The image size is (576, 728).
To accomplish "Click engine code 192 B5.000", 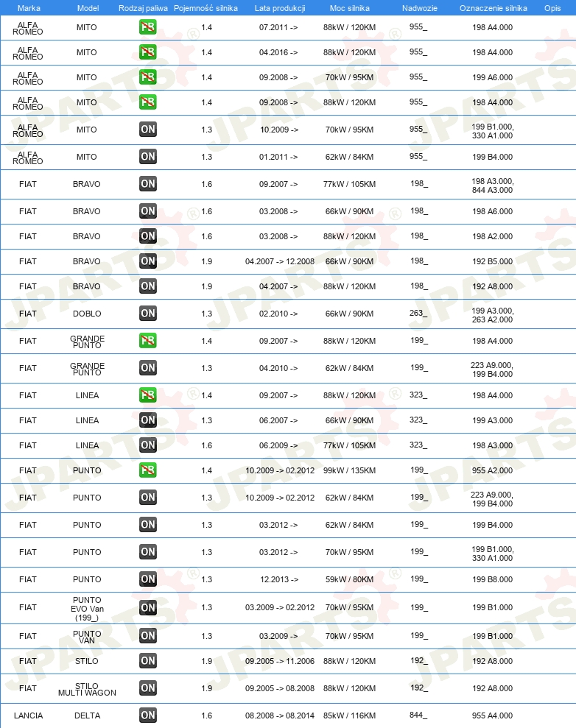I will pos(492,261).
